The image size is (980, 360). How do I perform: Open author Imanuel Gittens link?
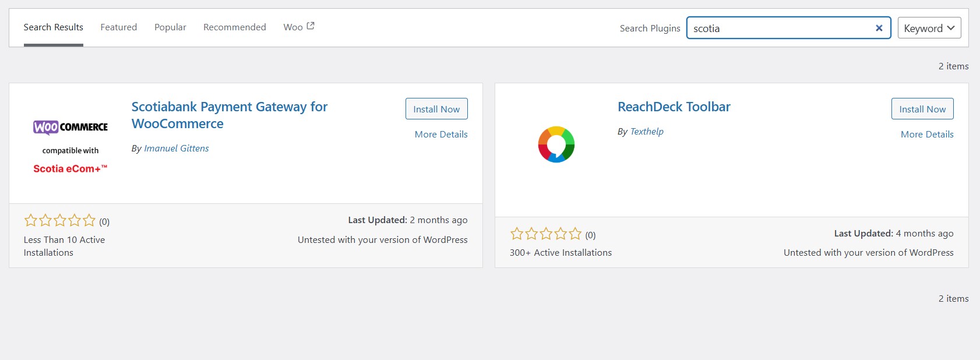click(177, 149)
